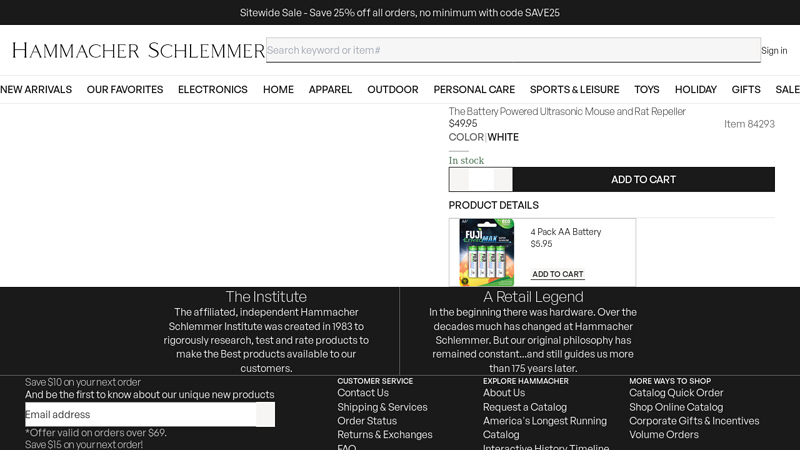
Task: Open the Electronics menu
Action: click(213, 89)
